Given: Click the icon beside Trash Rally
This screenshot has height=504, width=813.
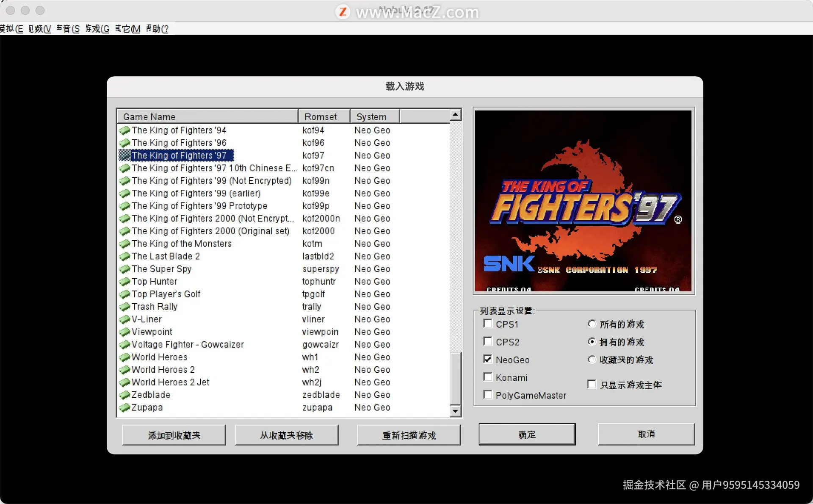Looking at the screenshot, I should coord(124,307).
